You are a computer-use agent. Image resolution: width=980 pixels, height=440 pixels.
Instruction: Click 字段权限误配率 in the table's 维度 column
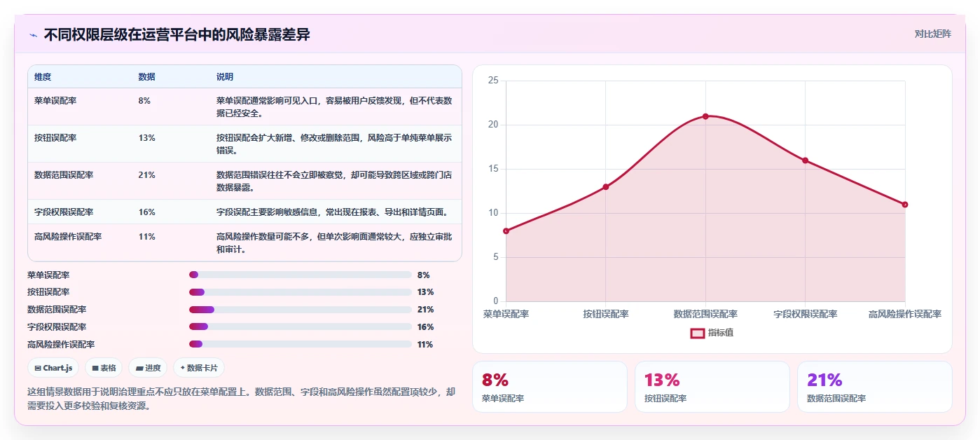click(x=64, y=212)
